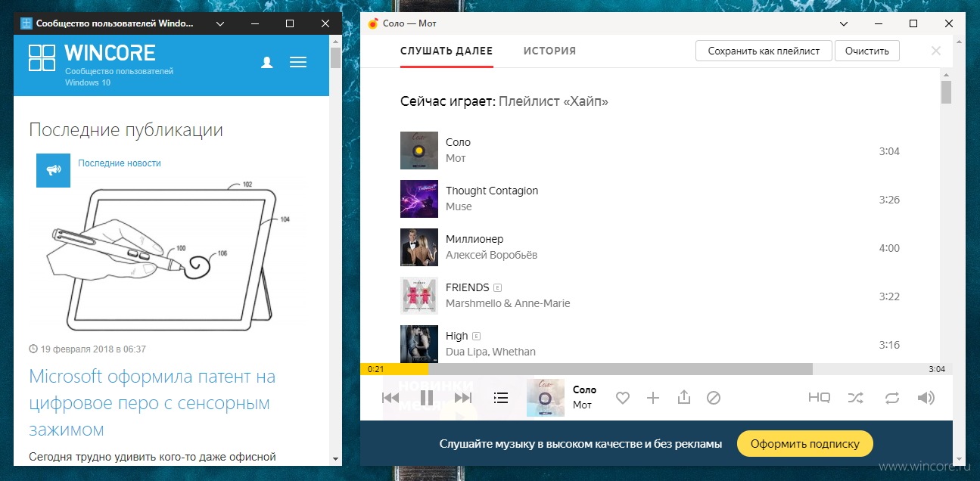Click the artist name Алексей Воробьёв
The image size is (980, 481).
click(492, 255)
